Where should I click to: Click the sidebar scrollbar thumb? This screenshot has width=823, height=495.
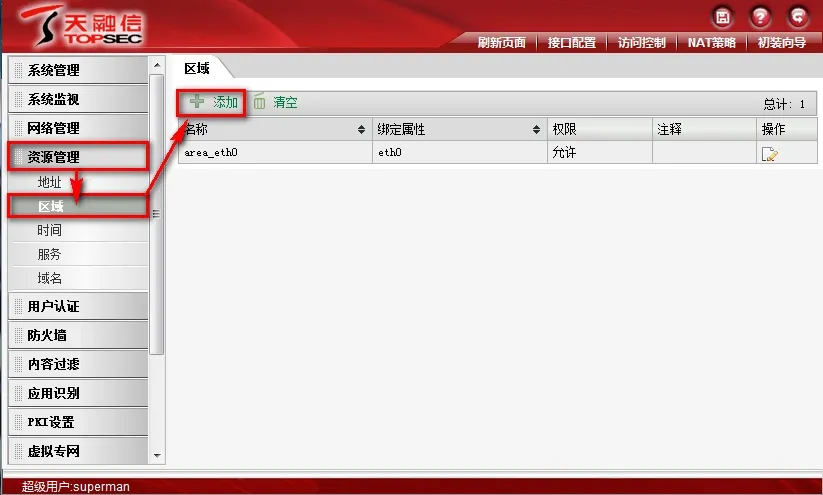coord(156,214)
